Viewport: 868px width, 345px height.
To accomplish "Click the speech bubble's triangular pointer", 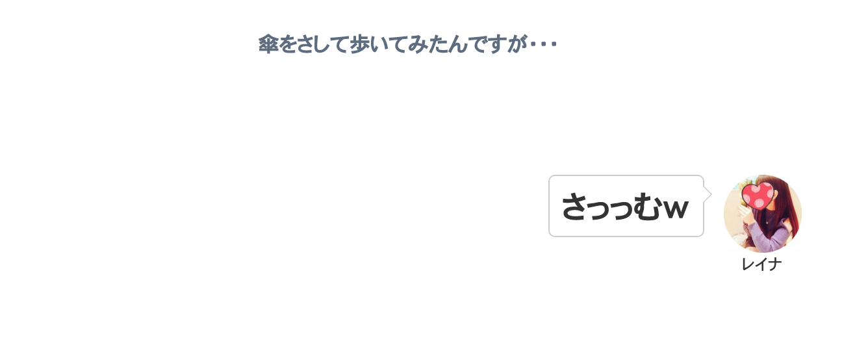I will point(708,194).
